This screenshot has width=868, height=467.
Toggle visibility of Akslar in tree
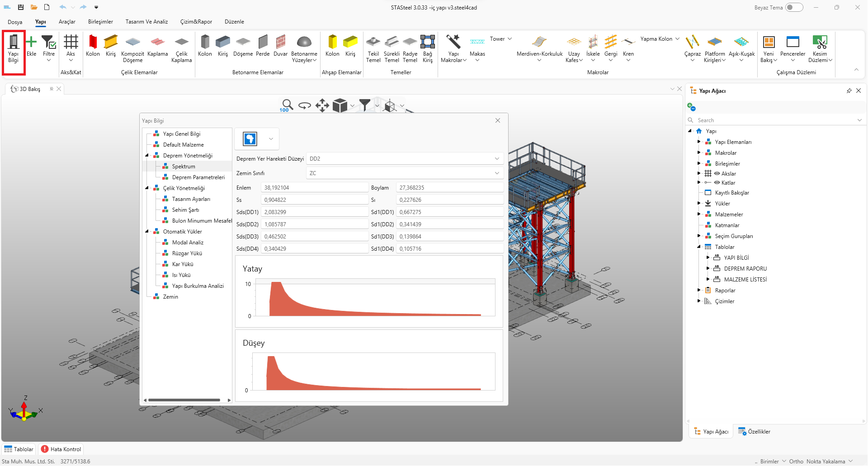pos(717,174)
